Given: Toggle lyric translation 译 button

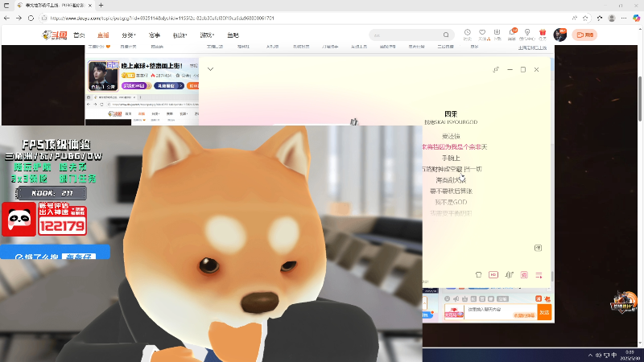Looking at the screenshot, I should 538,248.
